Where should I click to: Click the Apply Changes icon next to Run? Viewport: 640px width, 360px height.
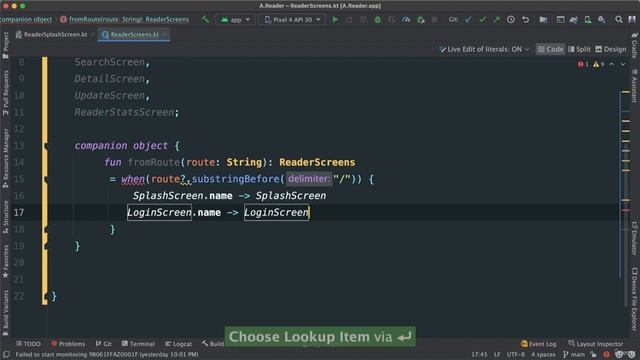(349, 20)
